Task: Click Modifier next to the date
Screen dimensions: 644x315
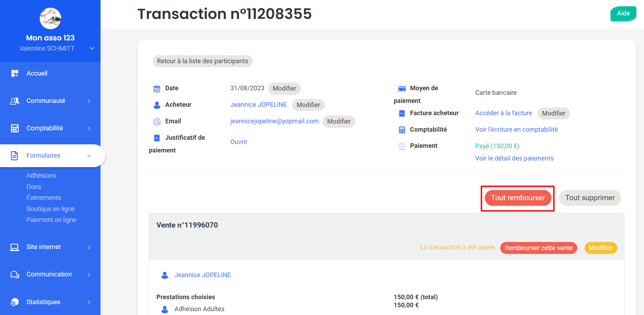Action: (x=284, y=88)
